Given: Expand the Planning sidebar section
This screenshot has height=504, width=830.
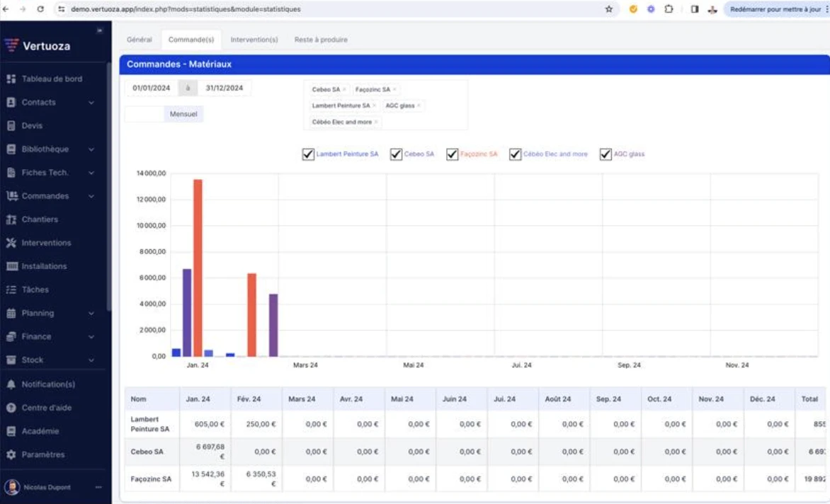Looking at the screenshot, I should tap(91, 313).
